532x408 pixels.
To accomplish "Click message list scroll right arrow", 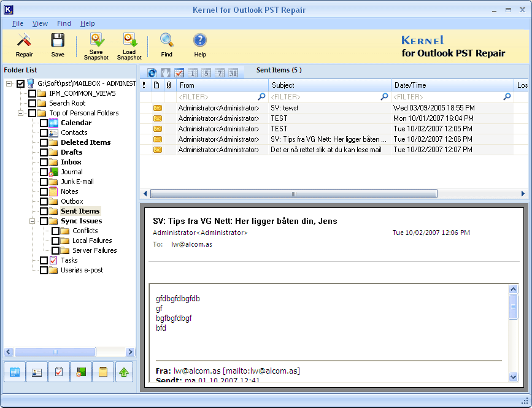I will (523, 194).
